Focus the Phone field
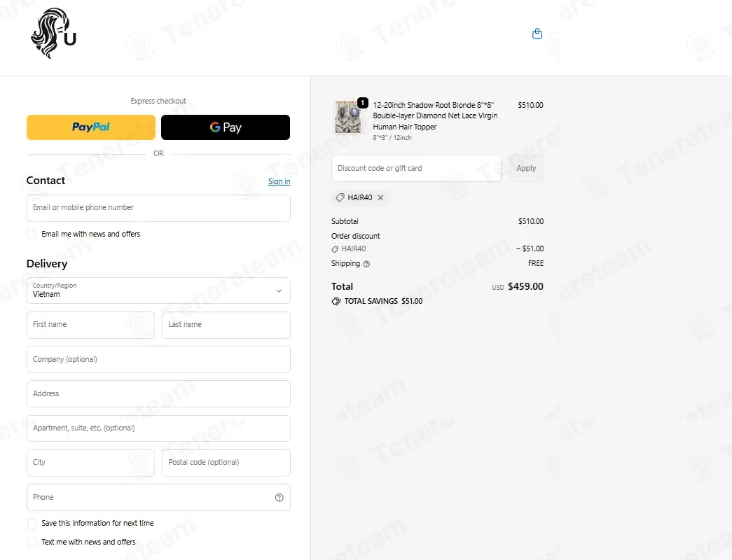 [x=158, y=498]
